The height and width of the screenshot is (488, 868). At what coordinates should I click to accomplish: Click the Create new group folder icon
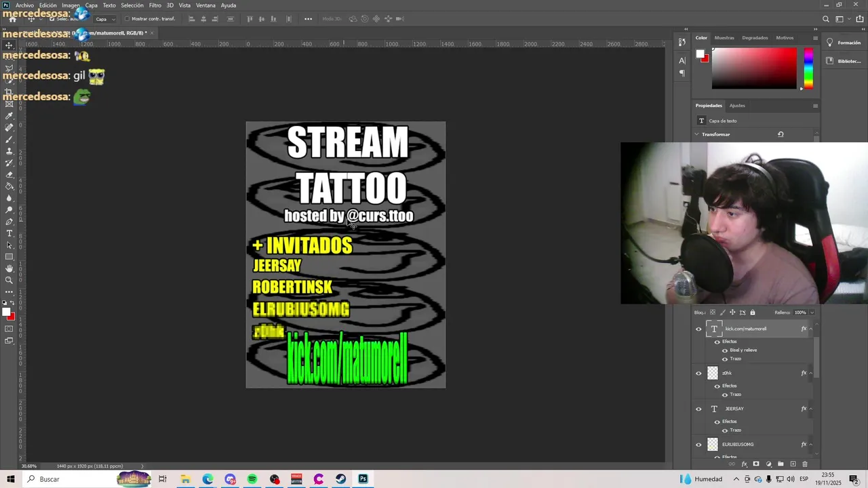click(x=781, y=464)
